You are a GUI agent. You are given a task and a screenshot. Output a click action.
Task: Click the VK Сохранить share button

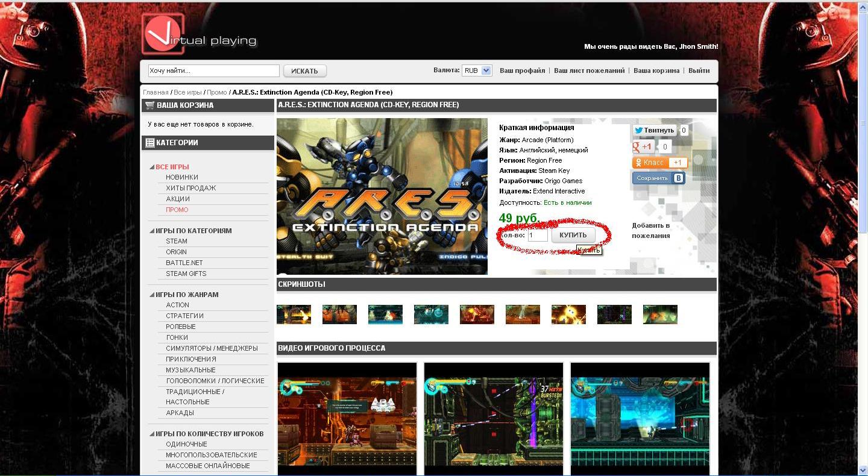coord(658,178)
